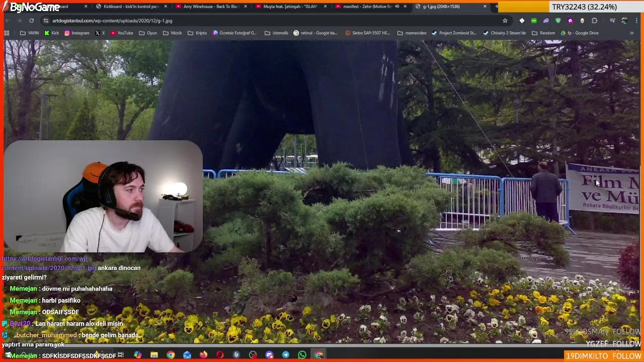Screen dimensions: 644x362
Task: Show more bookmarks with the chevron
Action: [x=632, y=33]
